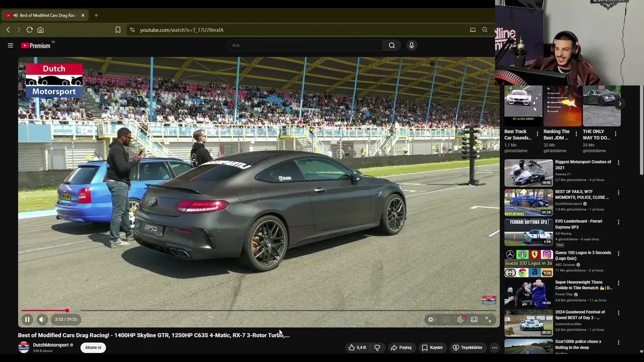Screen dimensions: 644x362
Task: Switch to theater mode view
Action: 474,319
